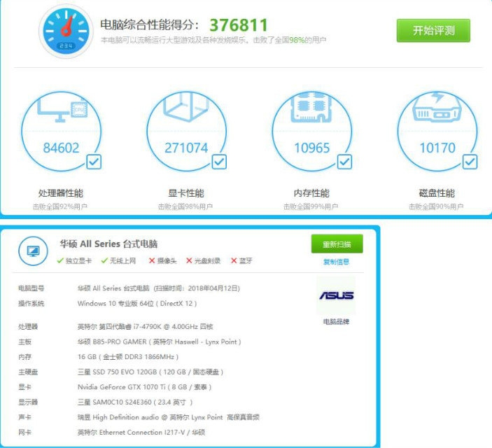Viewport: 492px width, 448px height.
Task: Click the 电脑型号 row label
Action: click(31, 288)
